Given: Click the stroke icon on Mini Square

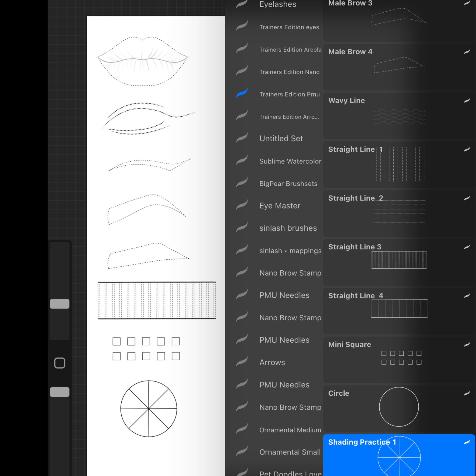Looking at the screenshot, I should tap(467, 344).
